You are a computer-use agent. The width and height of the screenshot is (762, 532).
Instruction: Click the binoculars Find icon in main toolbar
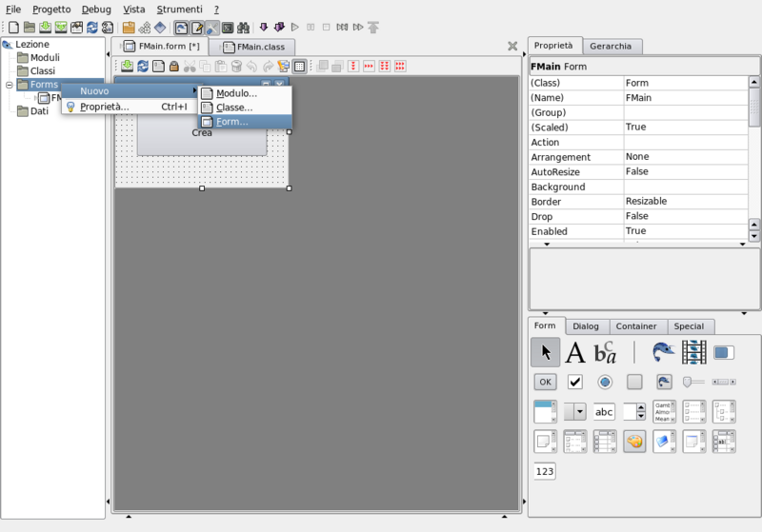point(243,28)
